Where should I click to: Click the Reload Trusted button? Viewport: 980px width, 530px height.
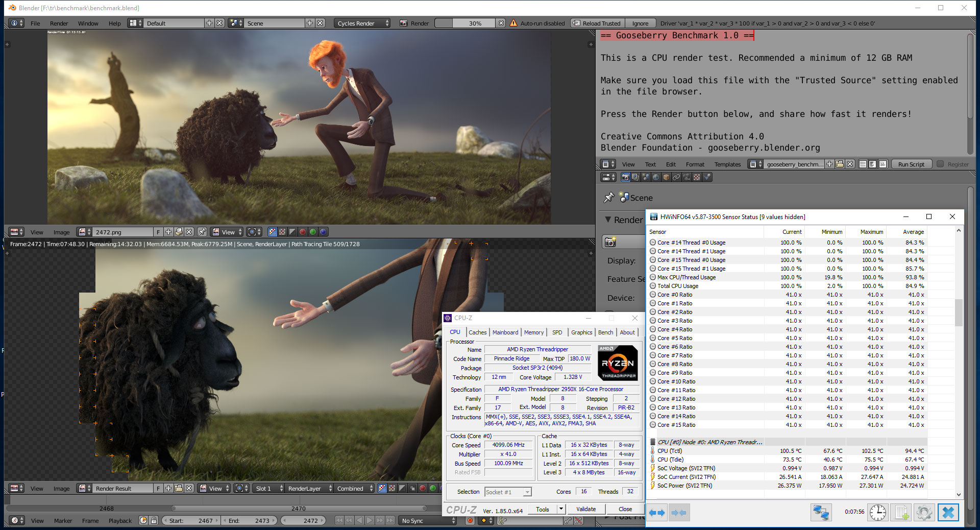point(597,23)
